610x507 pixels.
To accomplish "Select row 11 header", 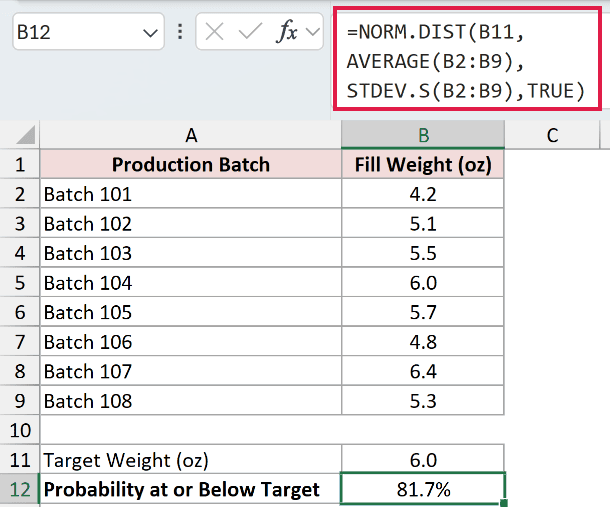I will pos(20,460).
